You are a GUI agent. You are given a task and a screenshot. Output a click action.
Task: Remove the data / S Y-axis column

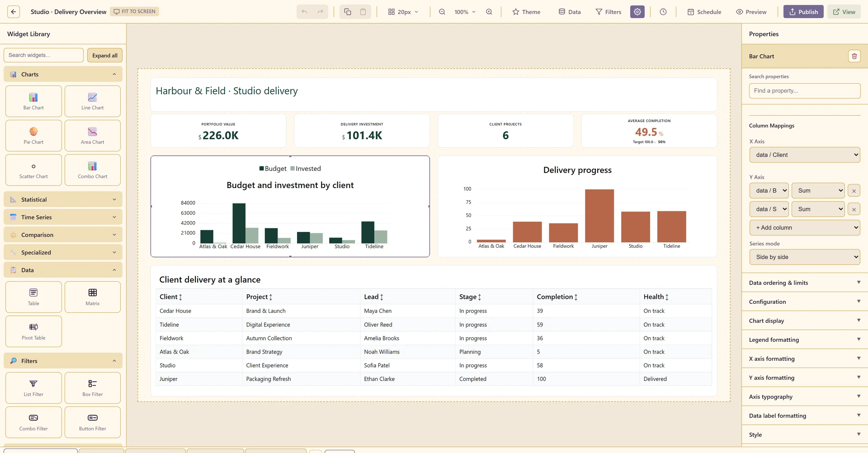pos(854,209)
